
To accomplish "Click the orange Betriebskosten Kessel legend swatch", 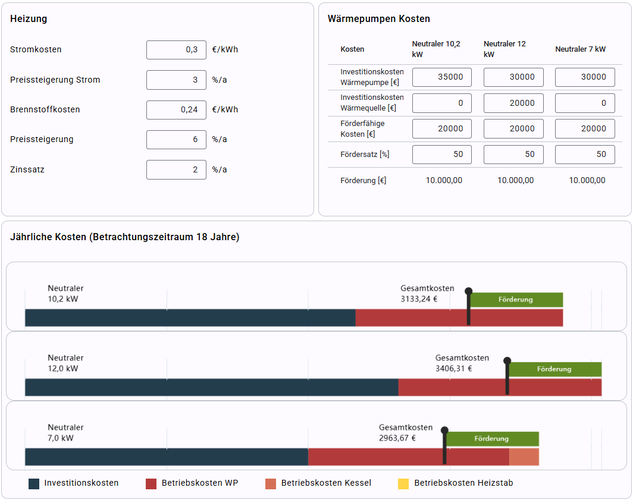I will (x=271, y=483).
